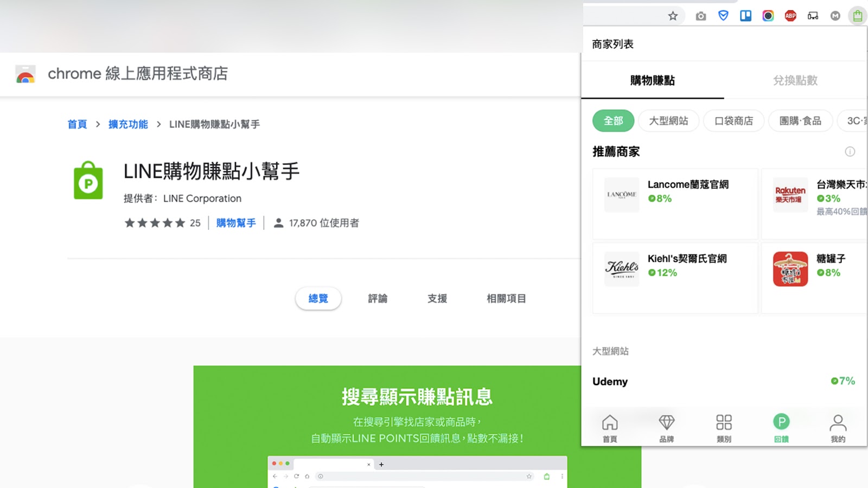Open the Lancome蘭蔻官網 merchant card

click(675, 203)
